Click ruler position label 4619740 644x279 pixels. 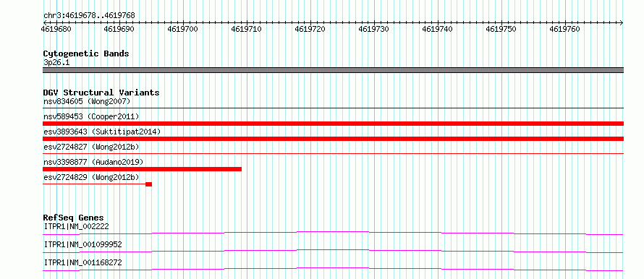point(437,29)
